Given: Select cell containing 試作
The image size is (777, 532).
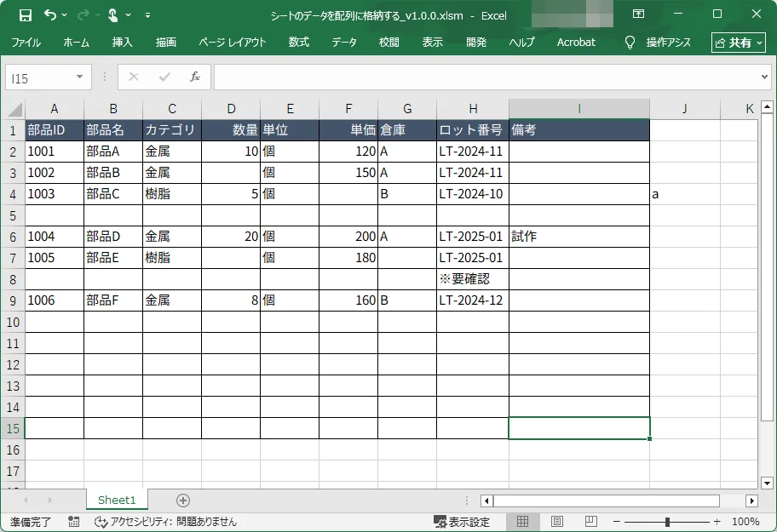Looking at the screenshot, I should [x=578, y=237].
